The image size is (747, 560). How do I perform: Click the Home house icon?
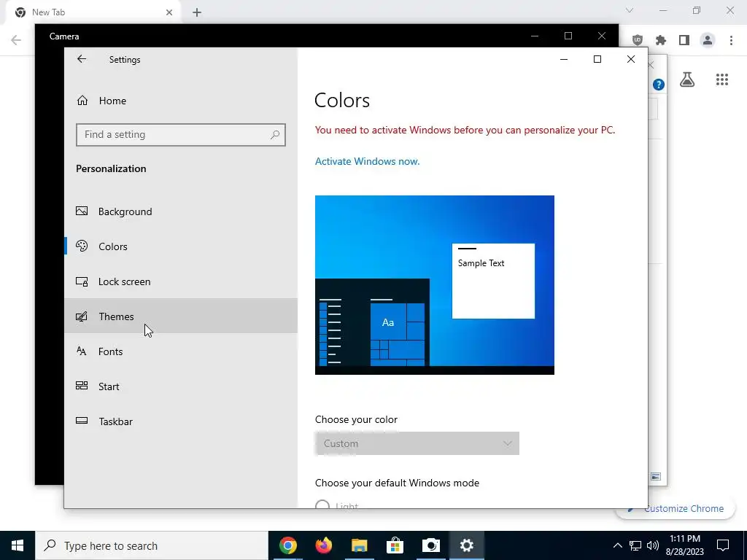coord(82,100)
